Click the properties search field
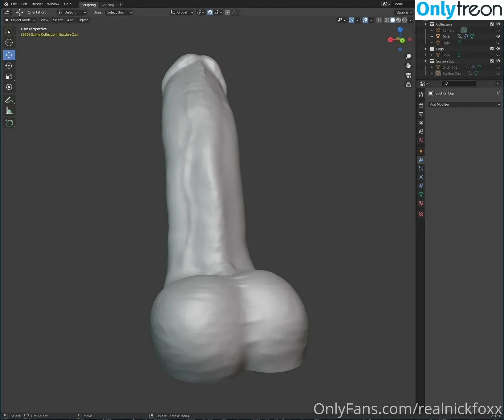 click(459, 84)
